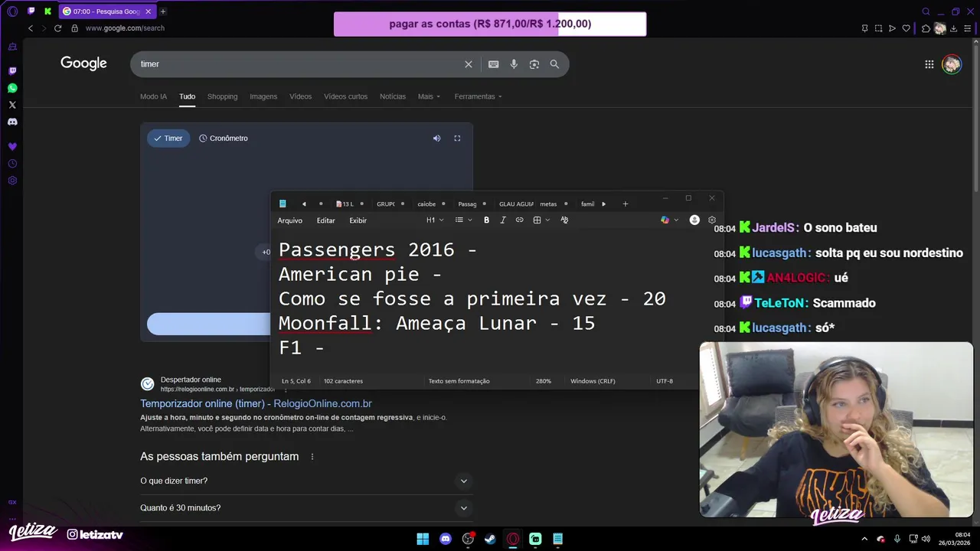Open Opera sidebar settings gear

coord(12,181)
